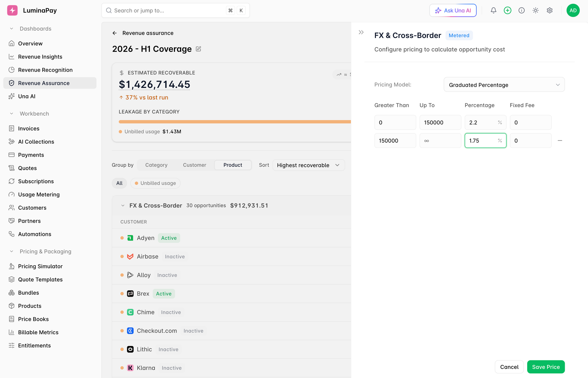Open Products in the sidebar
588x378 pixels.
pyautogui.click(x=50, y=306)
